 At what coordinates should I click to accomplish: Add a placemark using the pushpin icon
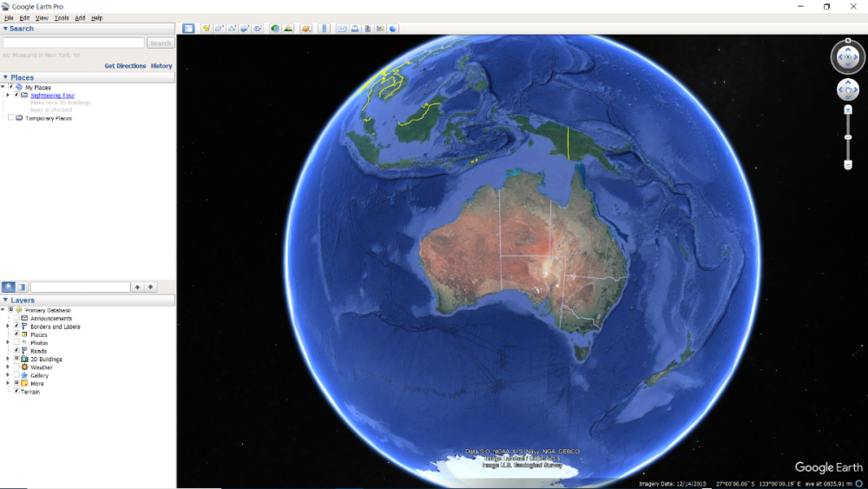coord(206,29)
